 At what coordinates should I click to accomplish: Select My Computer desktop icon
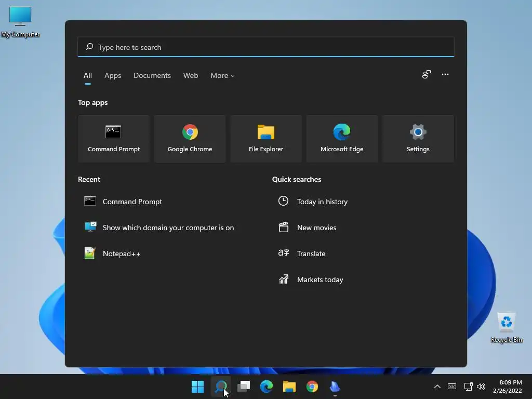20,22
